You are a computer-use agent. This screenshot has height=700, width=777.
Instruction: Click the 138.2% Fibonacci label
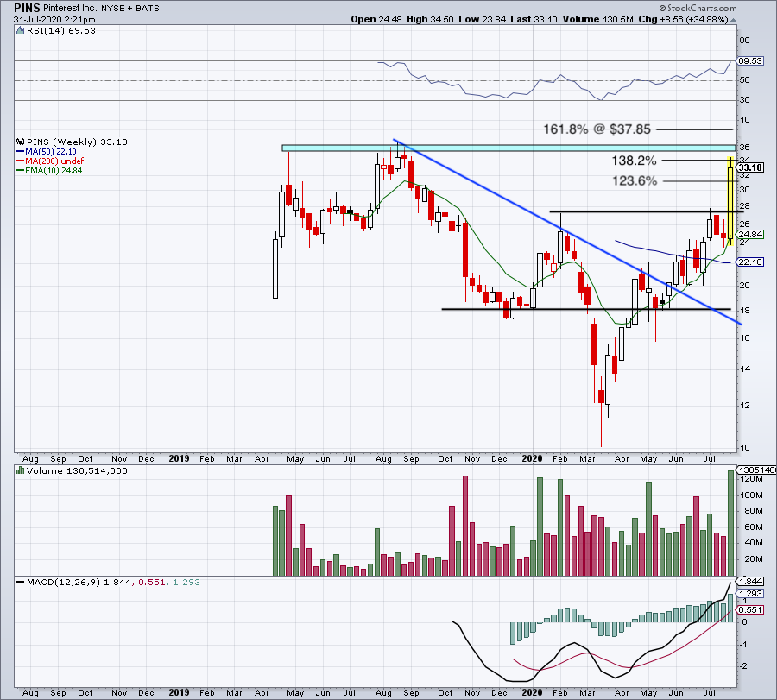pyautogui.click(x=634, y=161)
